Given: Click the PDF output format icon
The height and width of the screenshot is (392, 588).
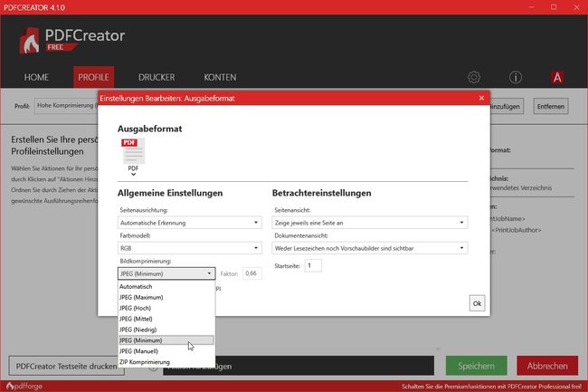Looking at the screenshot, I should 133,151.
